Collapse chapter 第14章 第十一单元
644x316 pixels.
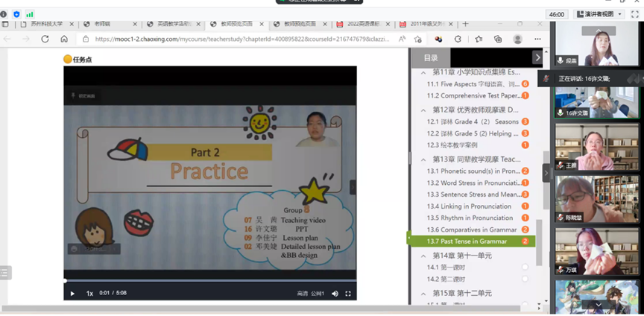tap(423, 256)
